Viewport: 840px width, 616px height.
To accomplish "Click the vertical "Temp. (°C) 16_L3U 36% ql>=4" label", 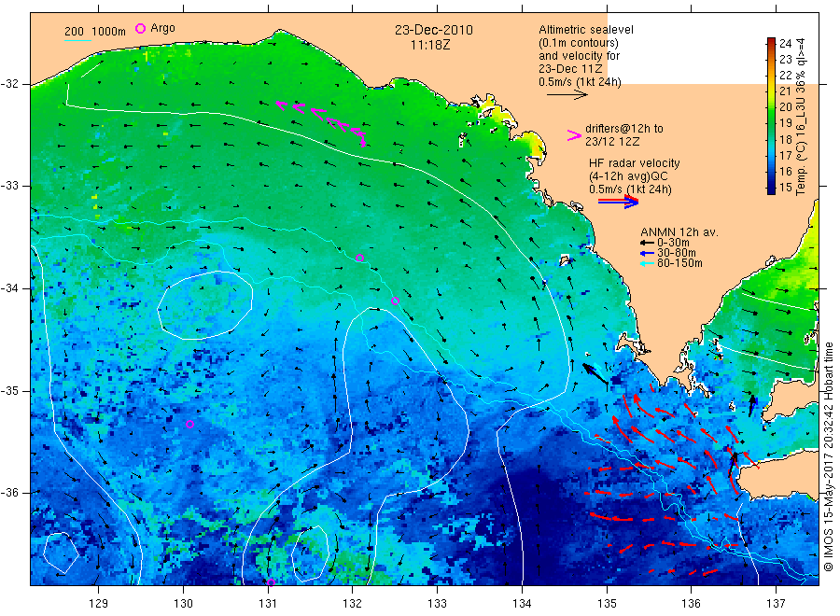I will 801,117.
